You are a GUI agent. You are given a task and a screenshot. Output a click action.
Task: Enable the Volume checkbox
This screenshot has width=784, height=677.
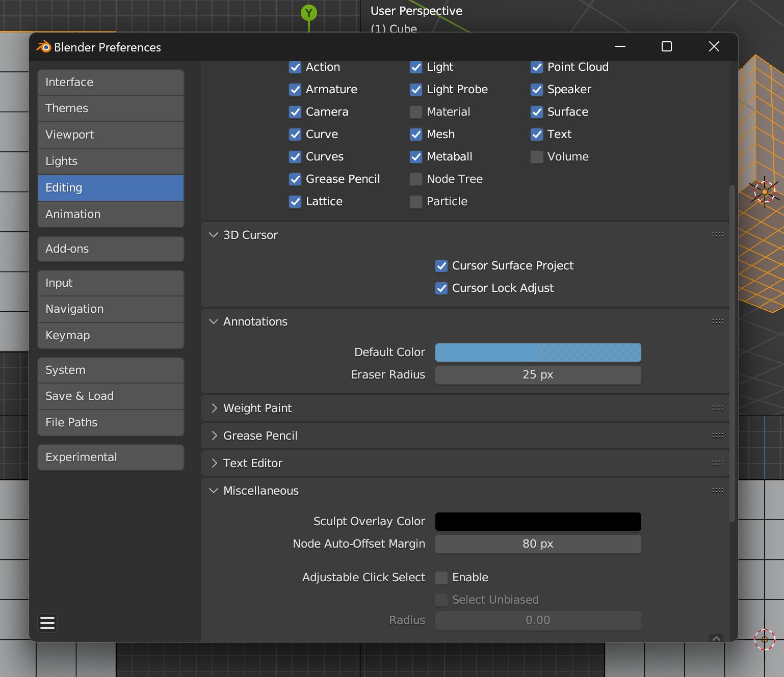[x=537, y=157]
